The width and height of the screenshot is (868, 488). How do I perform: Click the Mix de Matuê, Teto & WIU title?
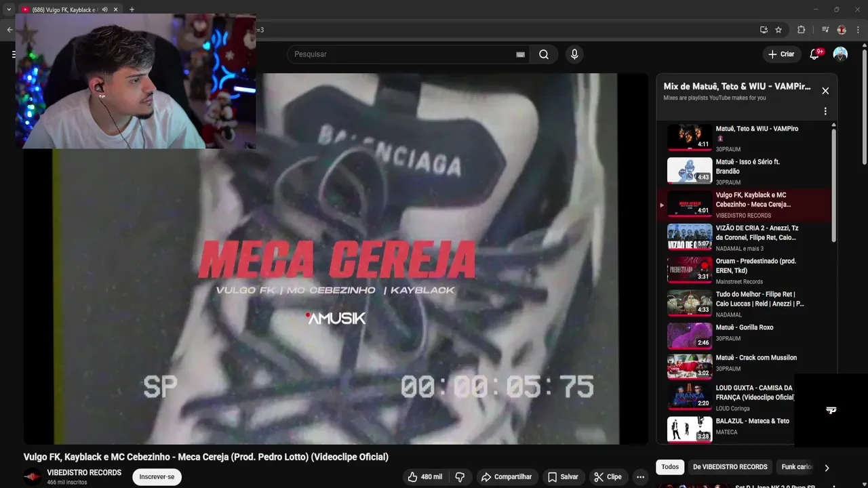(x=737, y=86)
